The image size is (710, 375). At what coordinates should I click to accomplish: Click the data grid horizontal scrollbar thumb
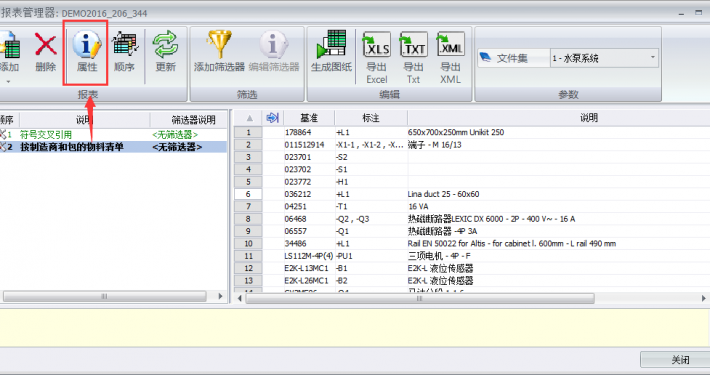coord(420,298)
